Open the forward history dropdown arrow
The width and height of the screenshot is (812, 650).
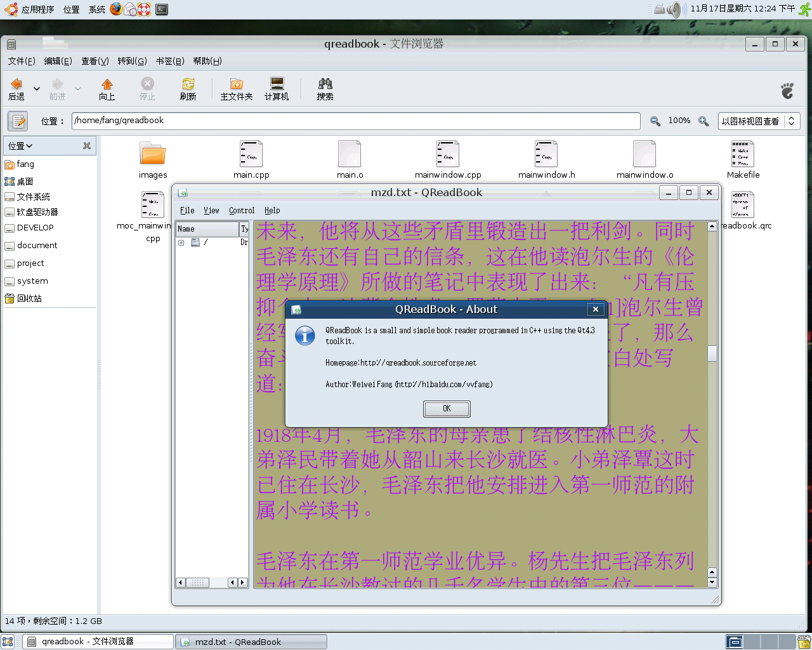78,89
